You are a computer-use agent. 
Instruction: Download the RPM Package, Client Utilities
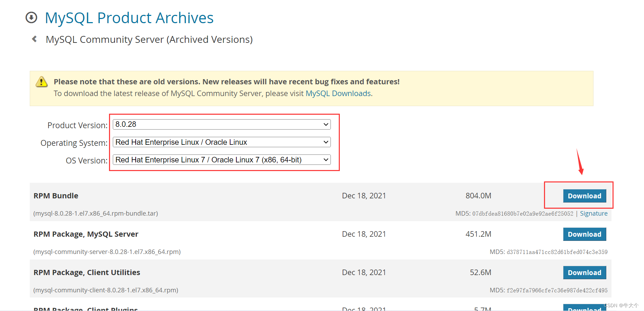click(584, 272)
